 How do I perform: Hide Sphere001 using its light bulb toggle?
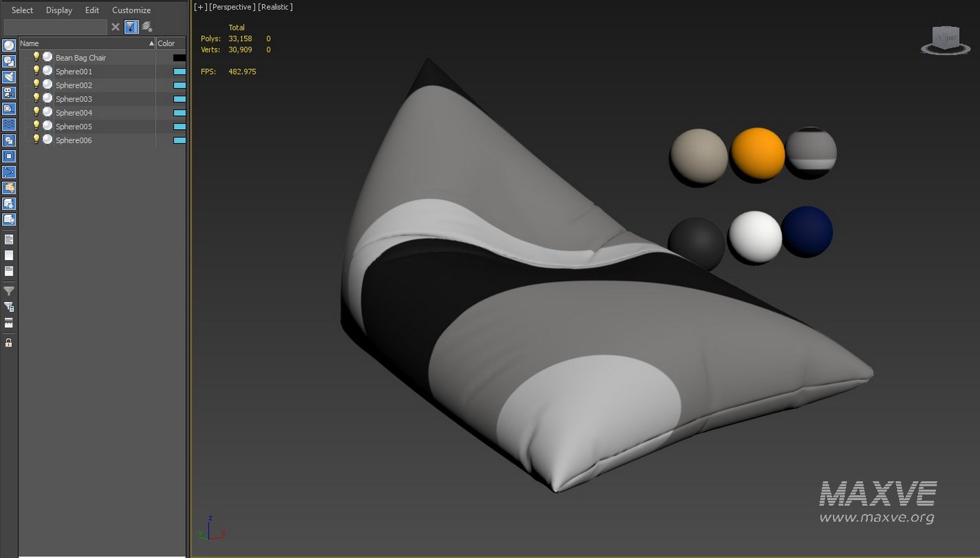tap(36, 71)
